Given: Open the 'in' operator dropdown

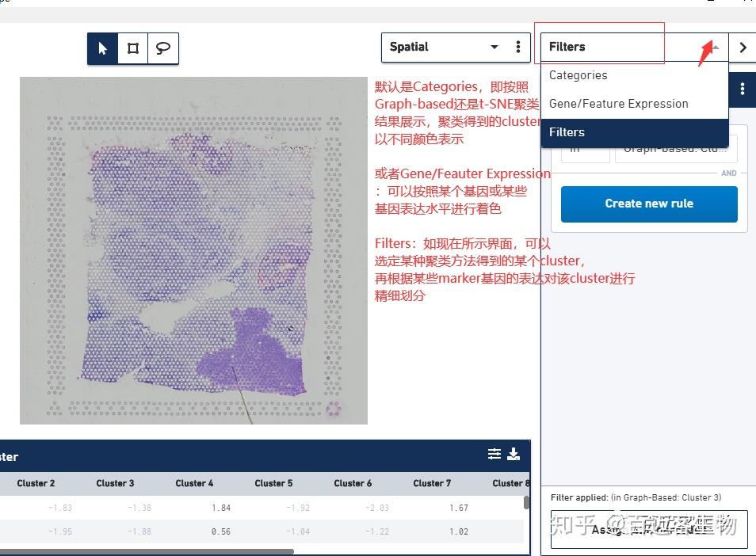Looking at the screenshot, I should [x=584, y=148].
